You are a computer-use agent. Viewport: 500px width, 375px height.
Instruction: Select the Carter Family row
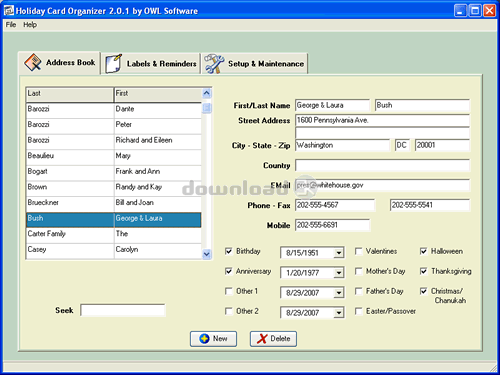point(114,235)
